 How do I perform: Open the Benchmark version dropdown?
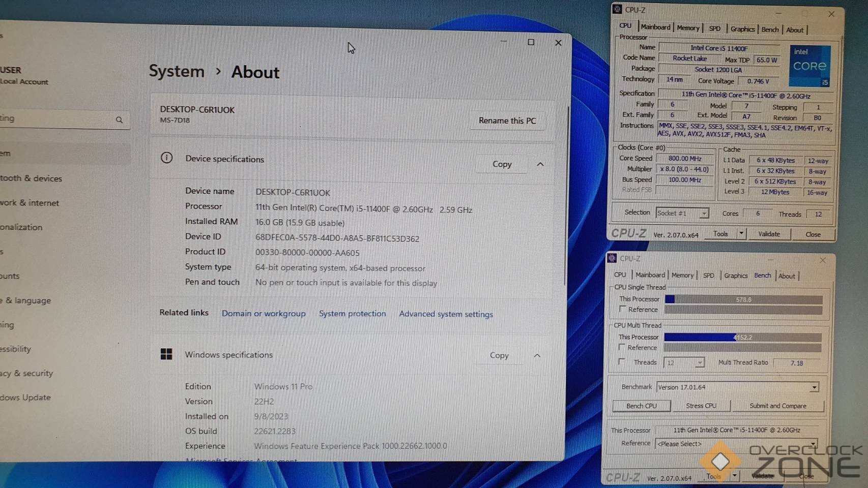tap(814, 387)
